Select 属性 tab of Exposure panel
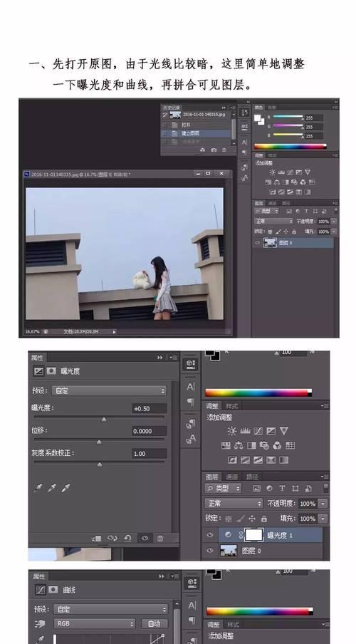The image size is (356, 644). [37, 358]
